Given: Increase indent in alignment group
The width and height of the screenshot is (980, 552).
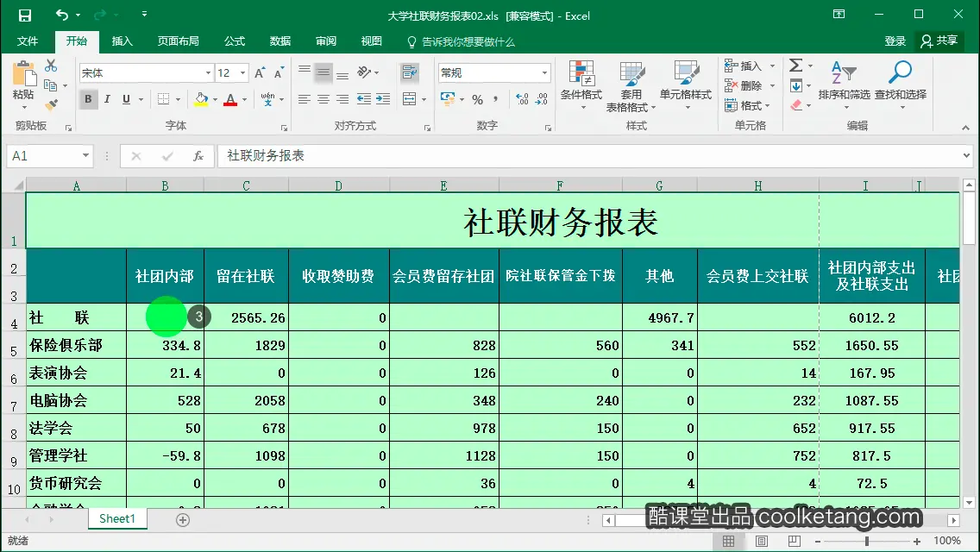Looking at the screenshot, I should (x=382, y=99).
